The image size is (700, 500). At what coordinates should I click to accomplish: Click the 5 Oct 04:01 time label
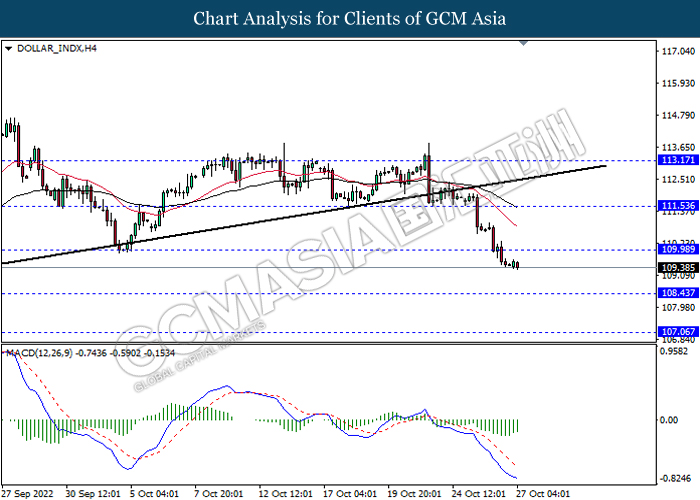click(x=154, y=494)
